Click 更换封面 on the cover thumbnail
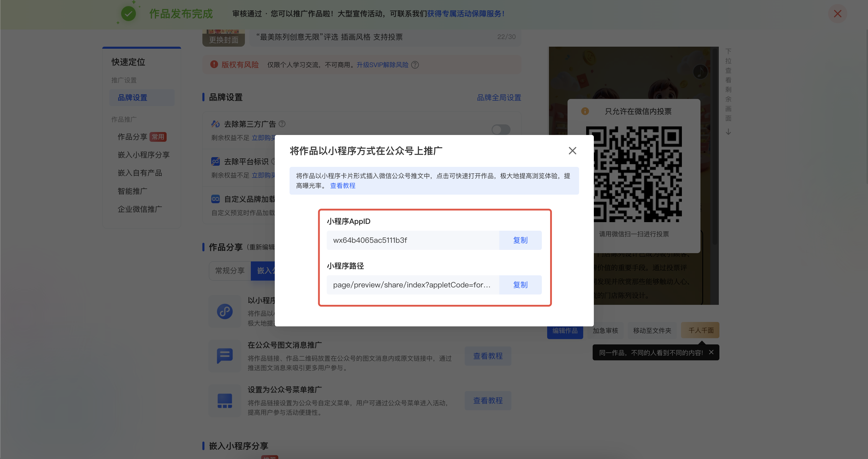The height and width of the screenshot is (459, 868). pos(223,40)
